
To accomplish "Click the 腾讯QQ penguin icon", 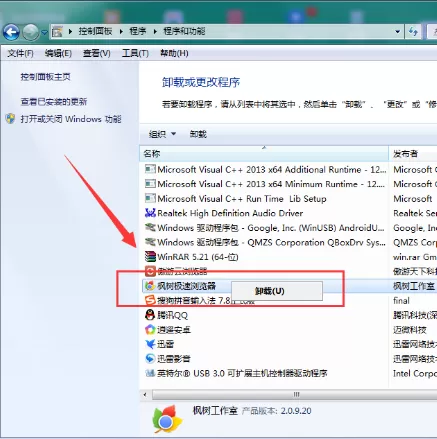I will point(150,315).
